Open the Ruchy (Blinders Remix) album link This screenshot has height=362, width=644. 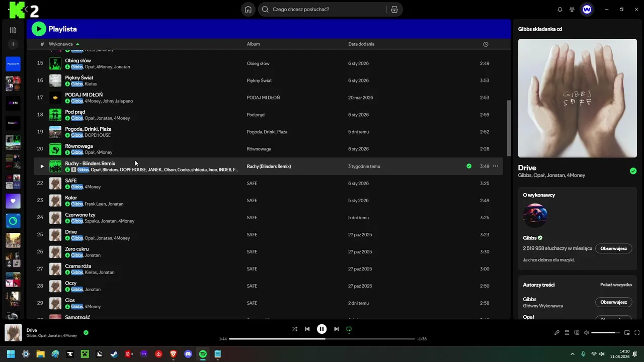[269, 166]
